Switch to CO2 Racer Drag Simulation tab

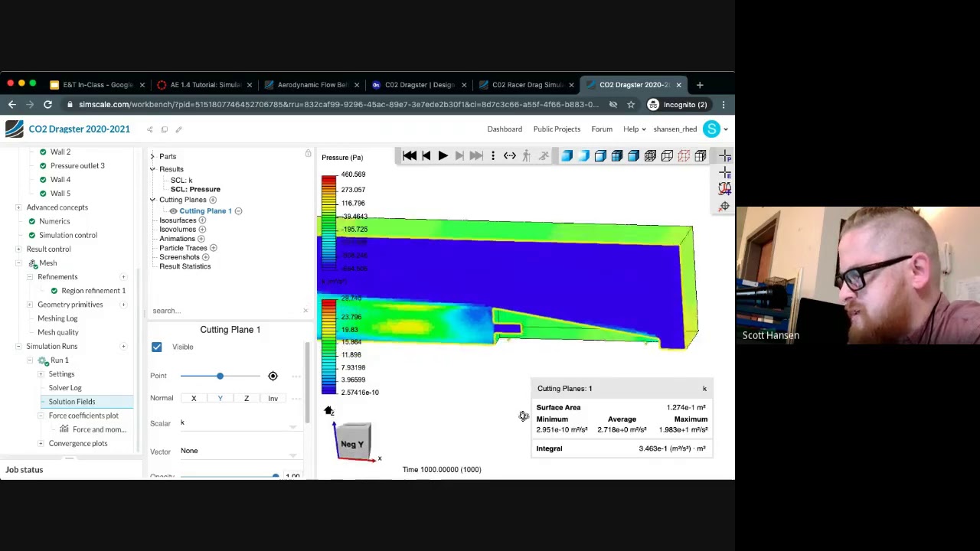527,85
